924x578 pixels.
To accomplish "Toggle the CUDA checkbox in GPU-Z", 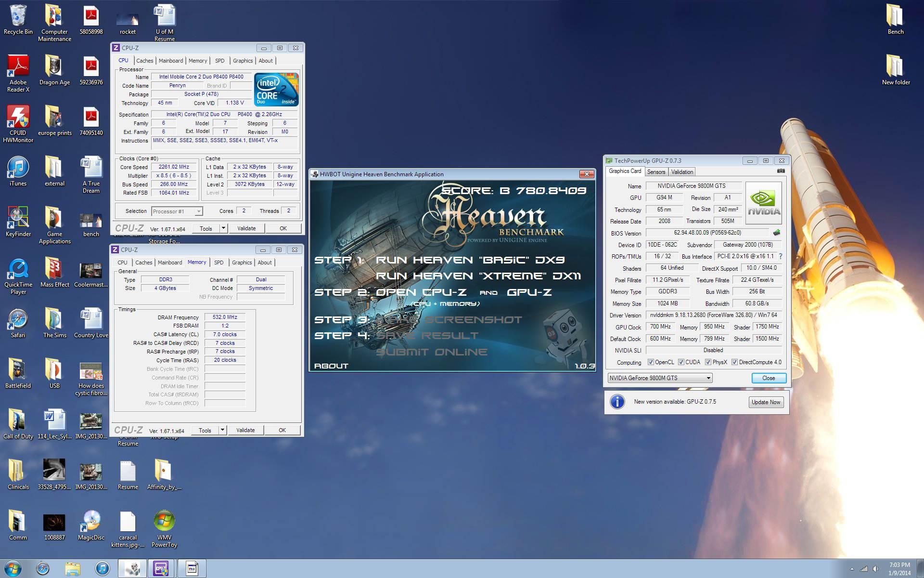I will click(x=681, y=362).
